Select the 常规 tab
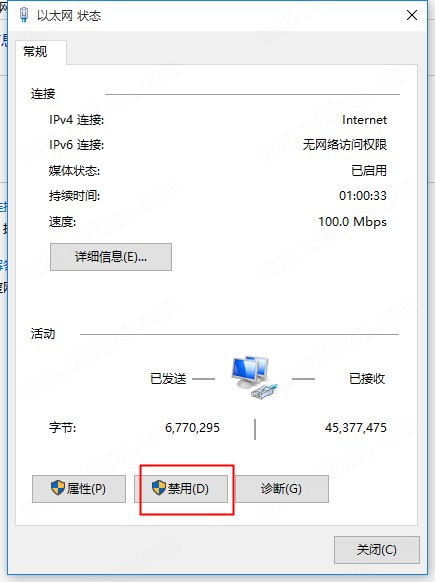This screenshot has width=435, height=582. coord(35,51)
